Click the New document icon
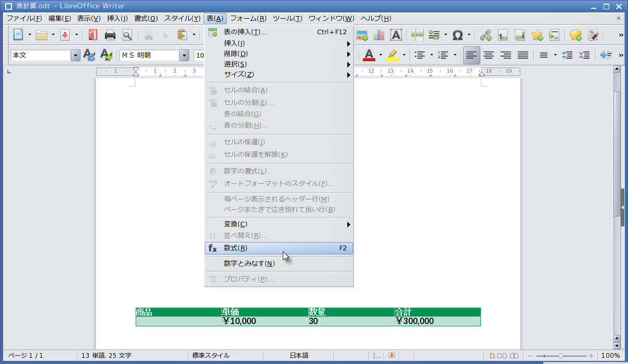This screenshot has width=628, height=364. 19,35
